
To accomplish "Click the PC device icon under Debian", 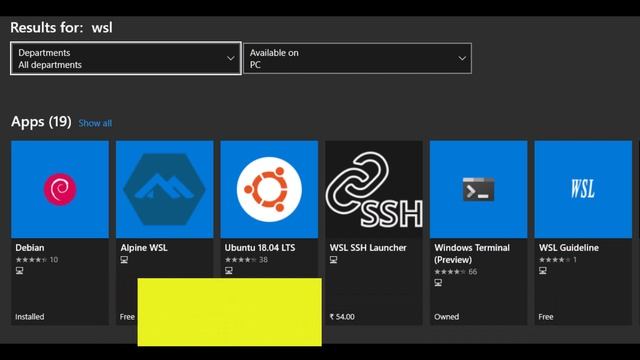I will point(20,271).
